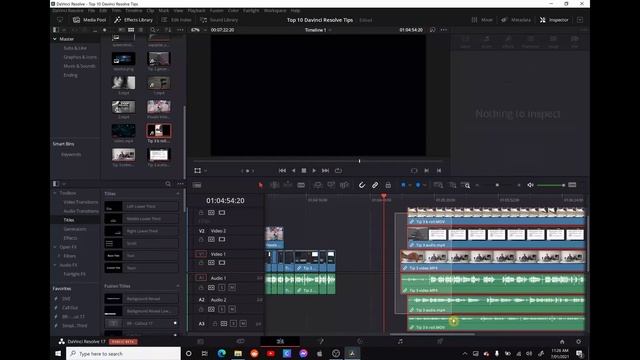
Task: Adjust the timeline zoom slider
Action: [497, 185]
